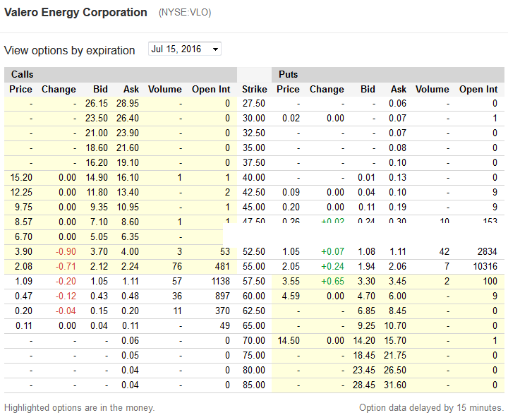Click call price 9.75

[x=23, y=207]
